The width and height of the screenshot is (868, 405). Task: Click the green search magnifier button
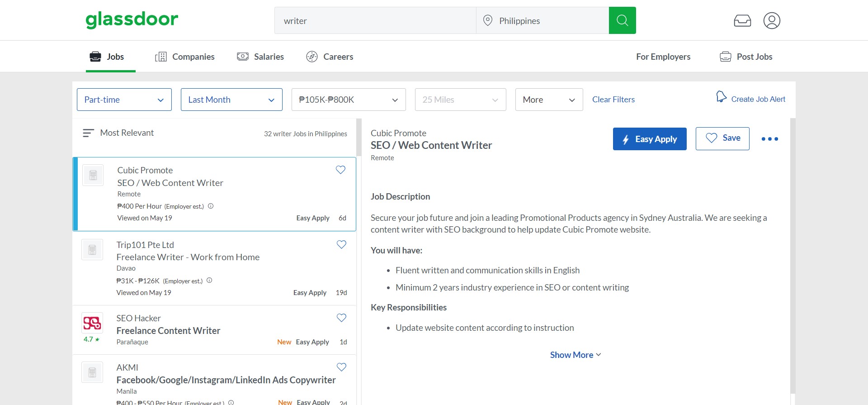[622, 20]
